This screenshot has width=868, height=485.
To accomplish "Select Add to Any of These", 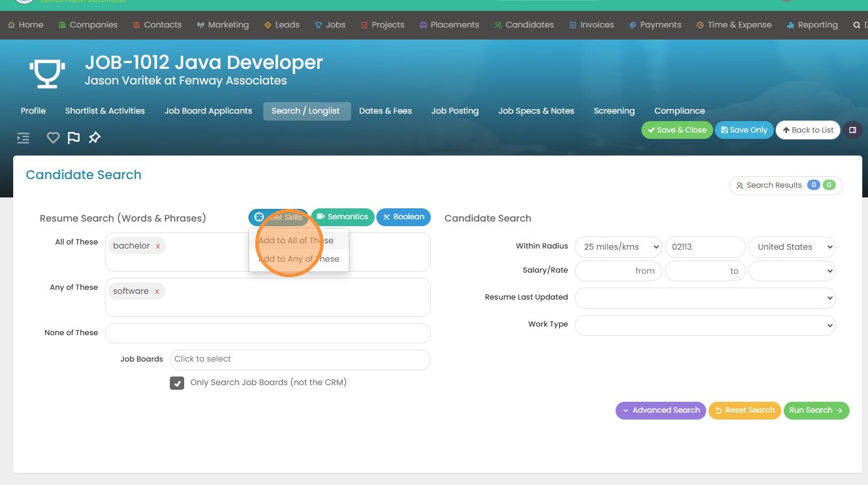I will pyautogui.click(x=299, y=259).
